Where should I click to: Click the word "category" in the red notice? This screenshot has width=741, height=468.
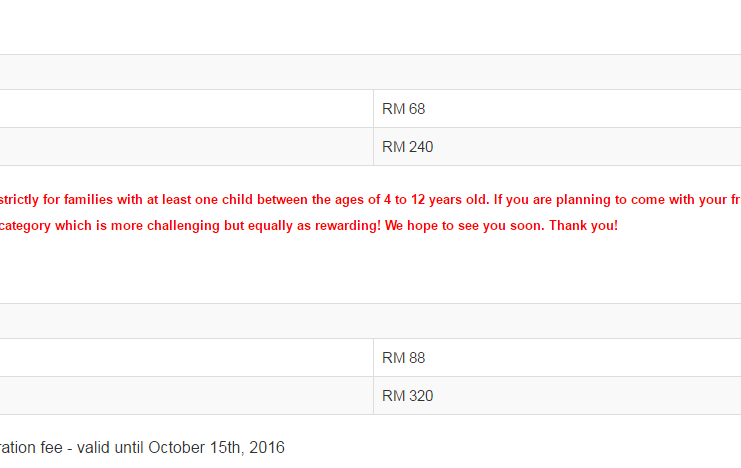[x=25, y=226]
